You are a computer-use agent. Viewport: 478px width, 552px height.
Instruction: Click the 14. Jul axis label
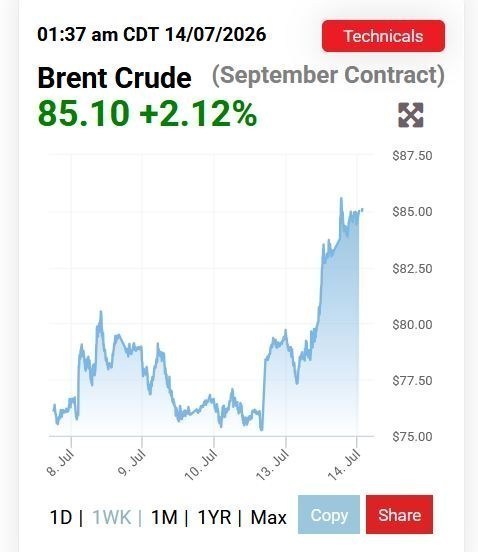[345, 465]
